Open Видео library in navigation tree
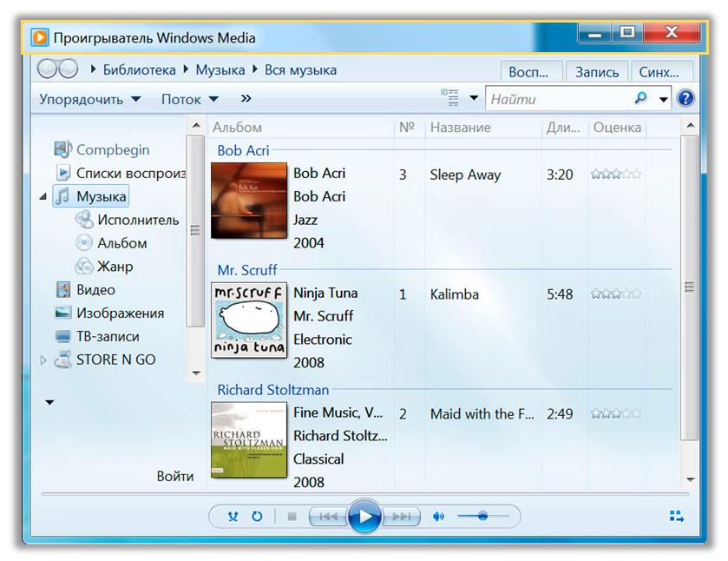Viewport: 728px width, 561px height. tap(85, 289)
